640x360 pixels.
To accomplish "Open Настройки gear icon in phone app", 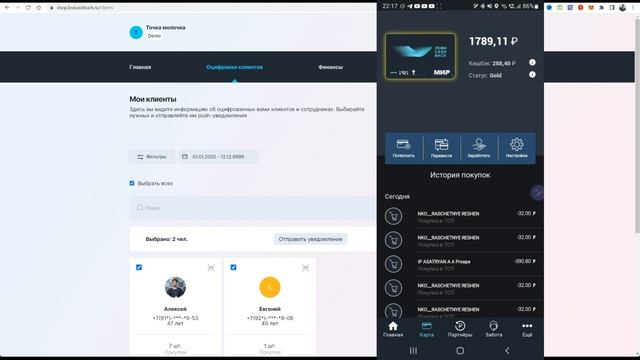I will coord(516,148).
